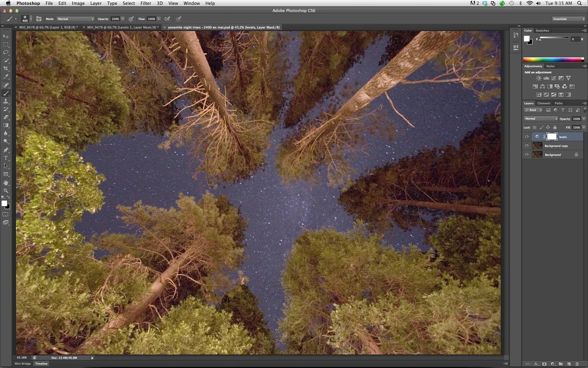Click the color spectrum ramp bar

pos(553,60)
